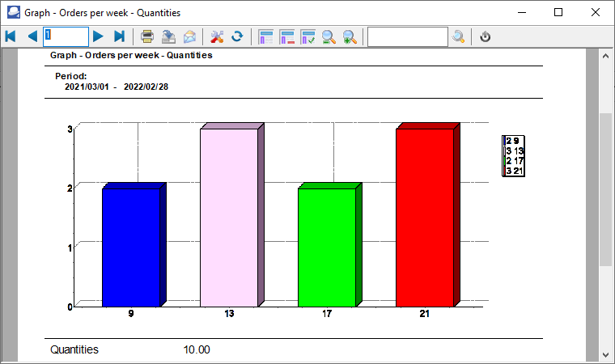The width and height of the screenshot is (615, 364).
Task: Select the green bar for week 17
Action: (327, 247)
